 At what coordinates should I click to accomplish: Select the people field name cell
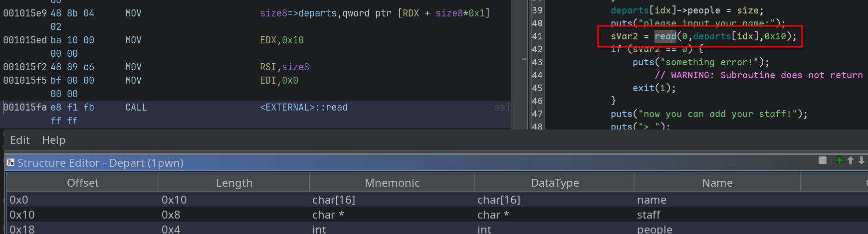654,229
